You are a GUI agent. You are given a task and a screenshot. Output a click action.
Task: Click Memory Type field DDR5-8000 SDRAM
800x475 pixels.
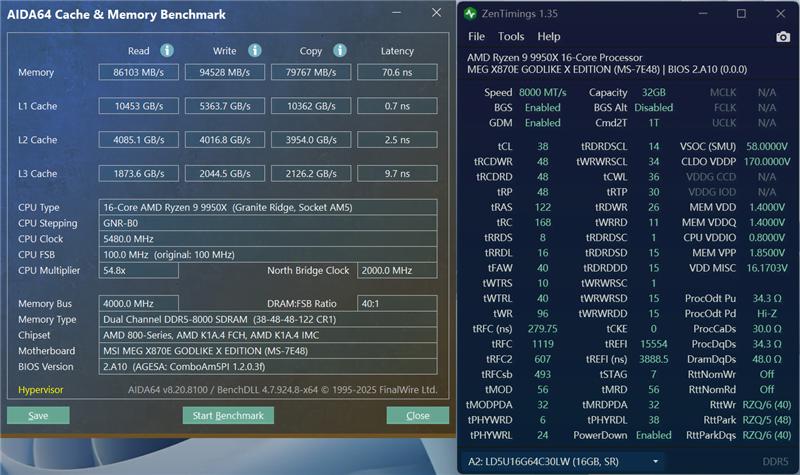click(268, 319)
